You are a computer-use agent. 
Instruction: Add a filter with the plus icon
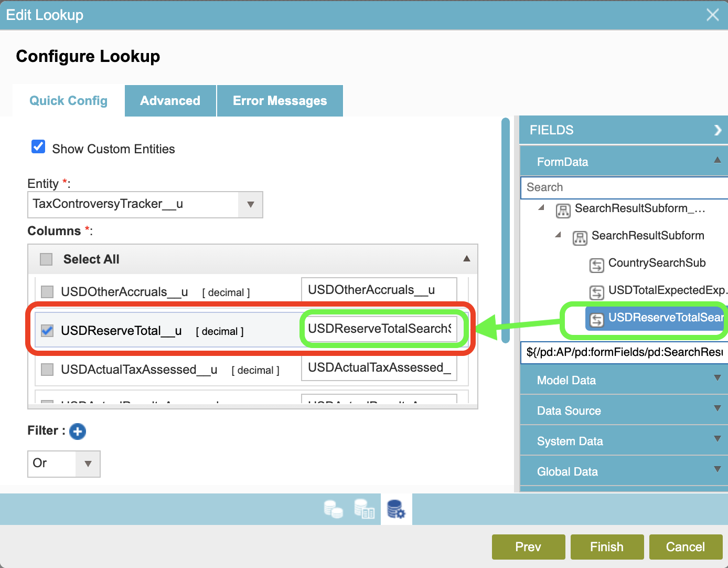[x=78, y=432]
